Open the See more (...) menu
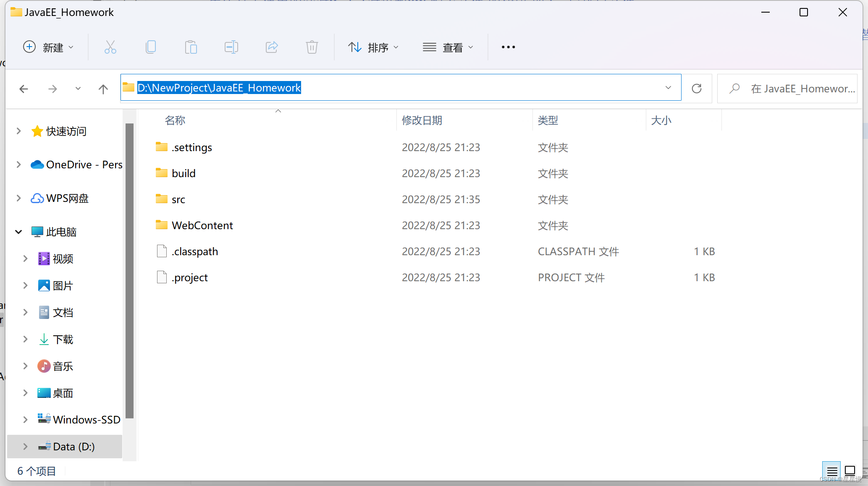The width and height of the screenshot is (868, 486). [x=508, y=47]
